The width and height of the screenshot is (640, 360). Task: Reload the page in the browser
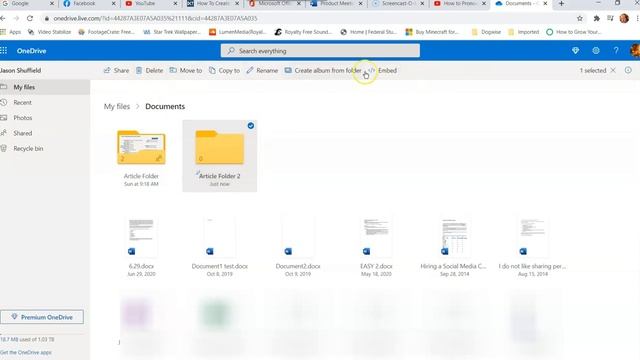30,18
